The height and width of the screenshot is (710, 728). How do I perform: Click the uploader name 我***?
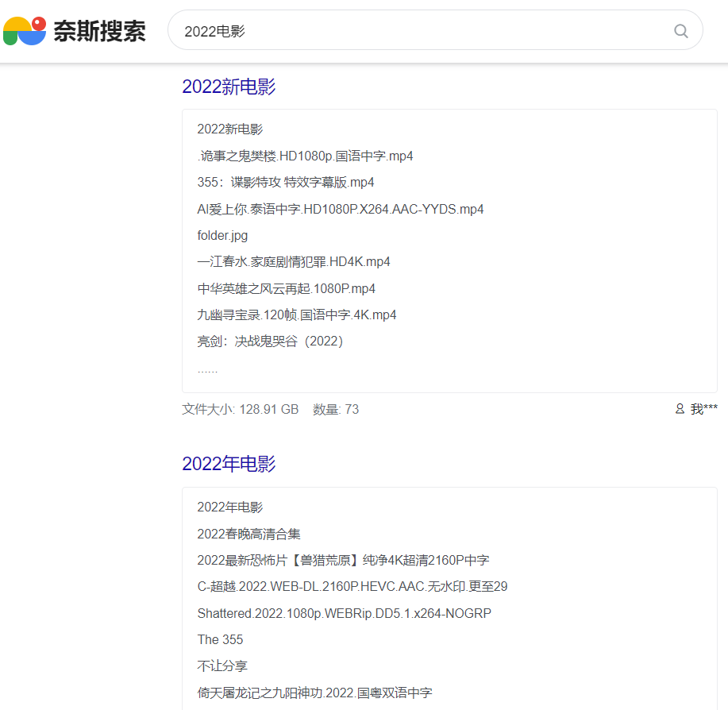pyautogui.click(x=703, y=409)
